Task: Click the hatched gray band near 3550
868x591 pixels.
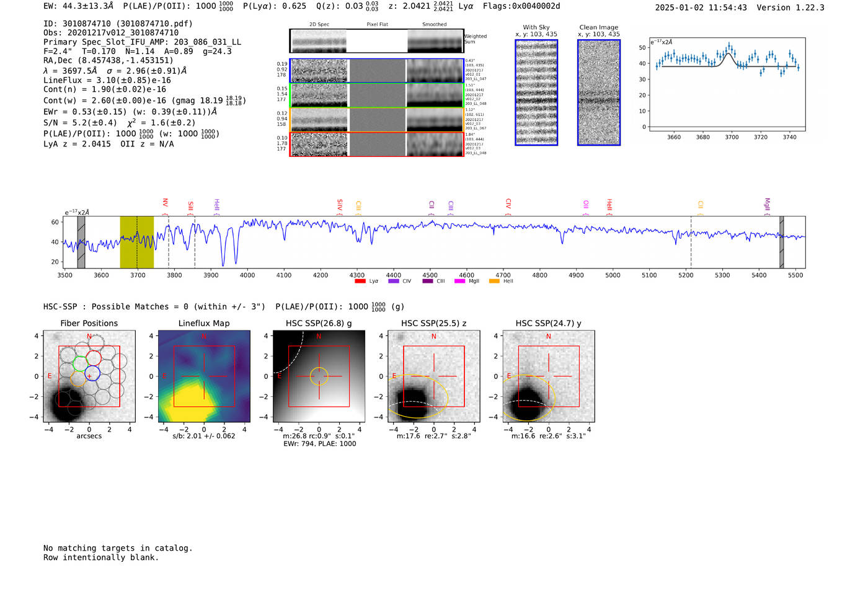Action: point(81,242)
